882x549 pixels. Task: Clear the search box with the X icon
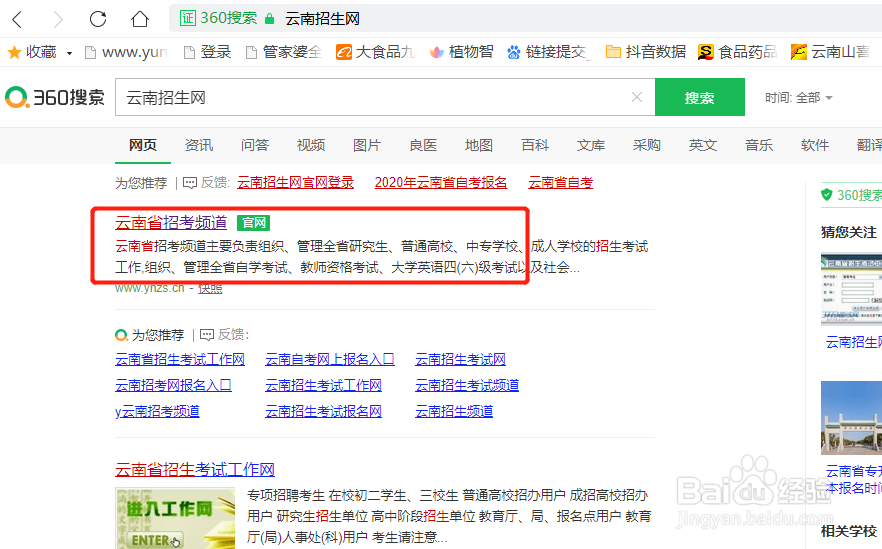tap(637, 97)
